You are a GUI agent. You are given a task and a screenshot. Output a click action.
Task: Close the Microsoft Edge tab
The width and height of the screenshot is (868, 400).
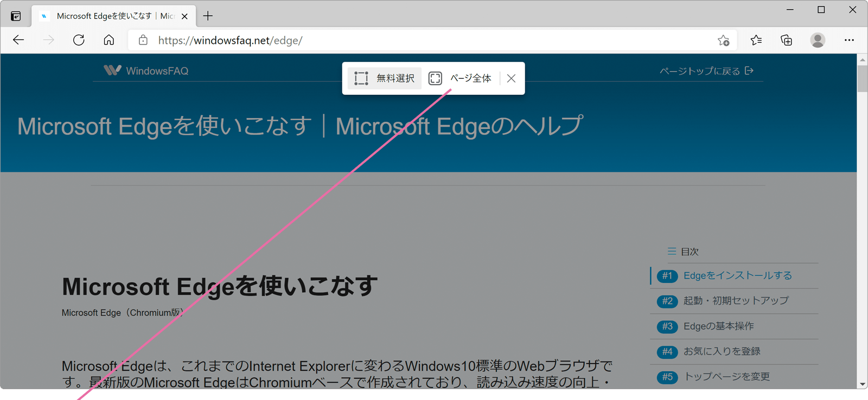coord(184,16)
